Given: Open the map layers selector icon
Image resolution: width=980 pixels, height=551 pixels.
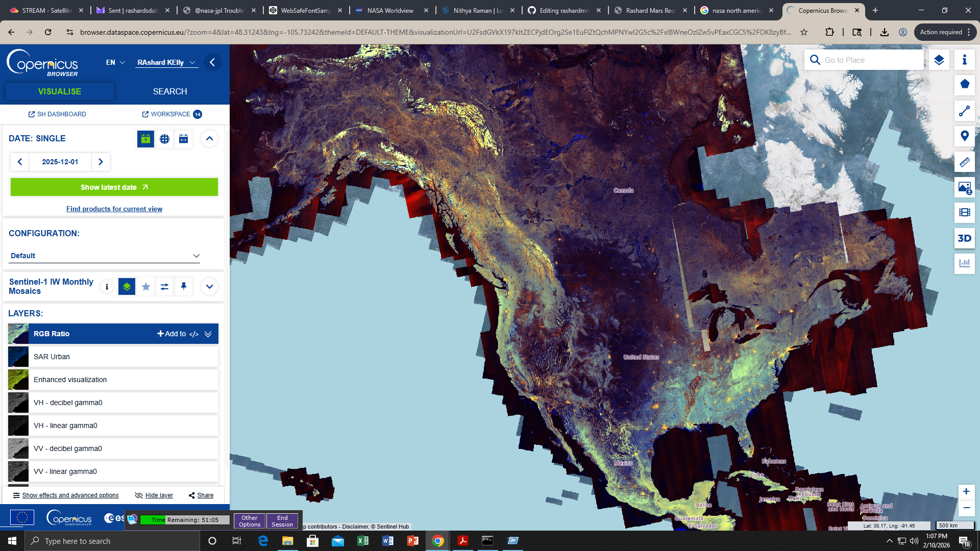Looking at the screenshot, I should point(939,60).
